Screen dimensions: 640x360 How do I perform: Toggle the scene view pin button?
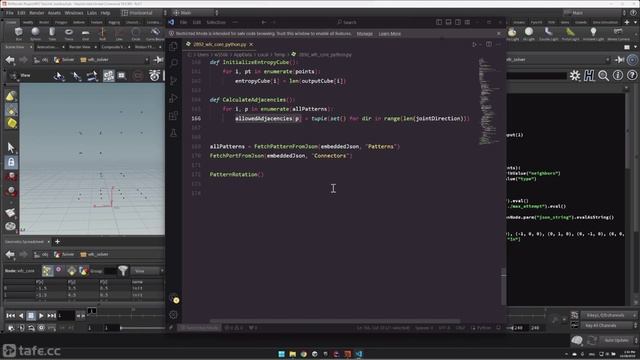(x=158, y=60)
